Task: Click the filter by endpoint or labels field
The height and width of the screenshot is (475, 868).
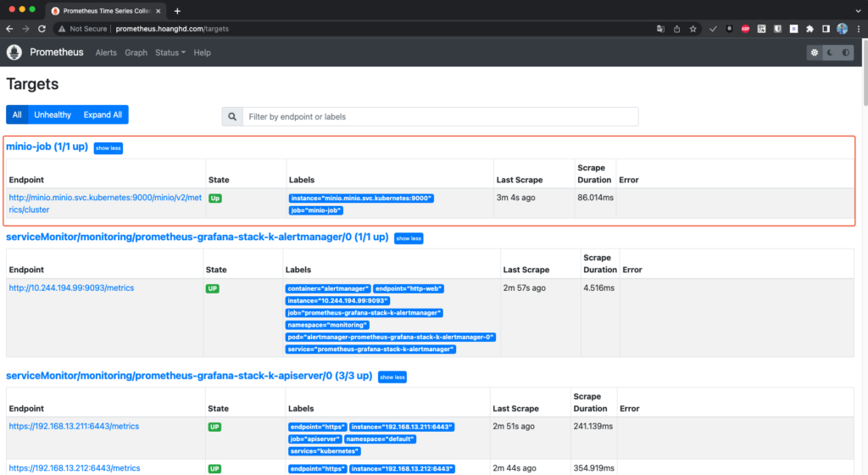Action: [x=440, y=117]
